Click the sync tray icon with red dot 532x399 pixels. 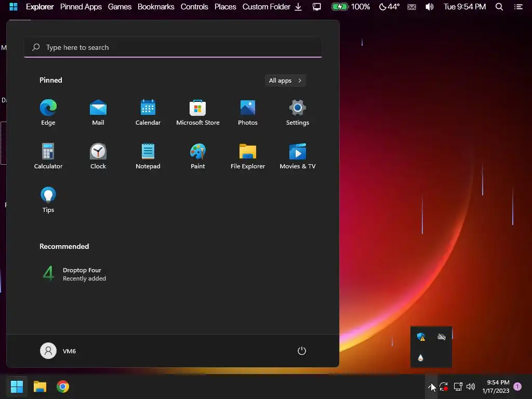(x=444, y=387)
